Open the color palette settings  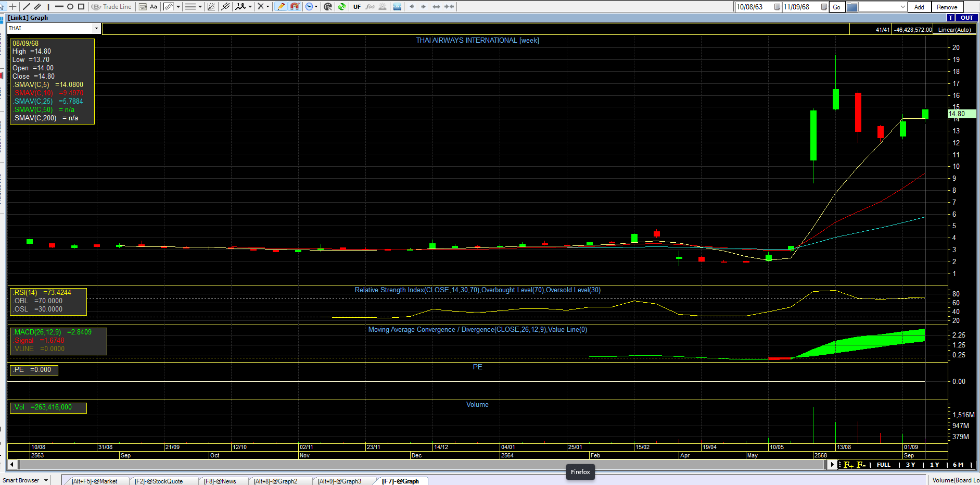pos(328,7)
